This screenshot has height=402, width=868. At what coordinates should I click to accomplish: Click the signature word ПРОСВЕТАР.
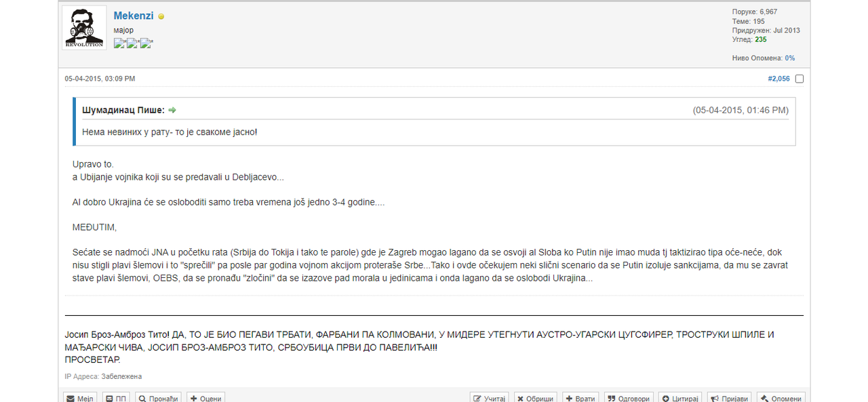92,359
